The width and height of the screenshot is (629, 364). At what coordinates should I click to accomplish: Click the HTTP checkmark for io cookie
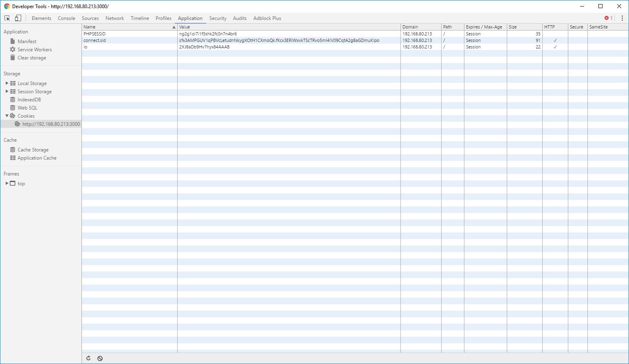(x=555, y=47)
